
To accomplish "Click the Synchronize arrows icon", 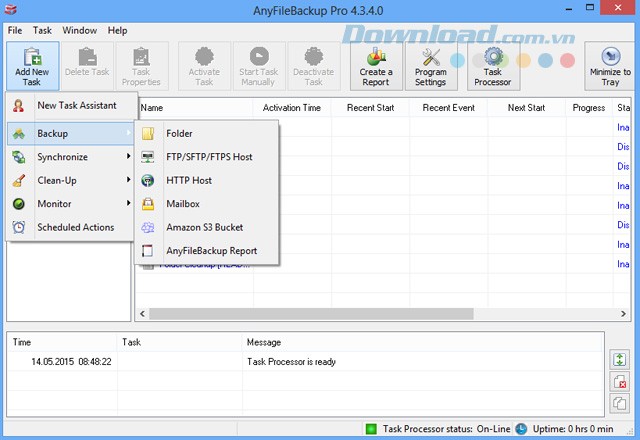I will [19, 157].
